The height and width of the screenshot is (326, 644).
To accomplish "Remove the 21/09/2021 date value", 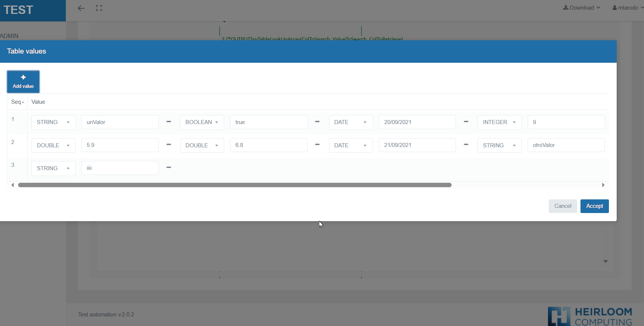I will [x=466, y=145].
